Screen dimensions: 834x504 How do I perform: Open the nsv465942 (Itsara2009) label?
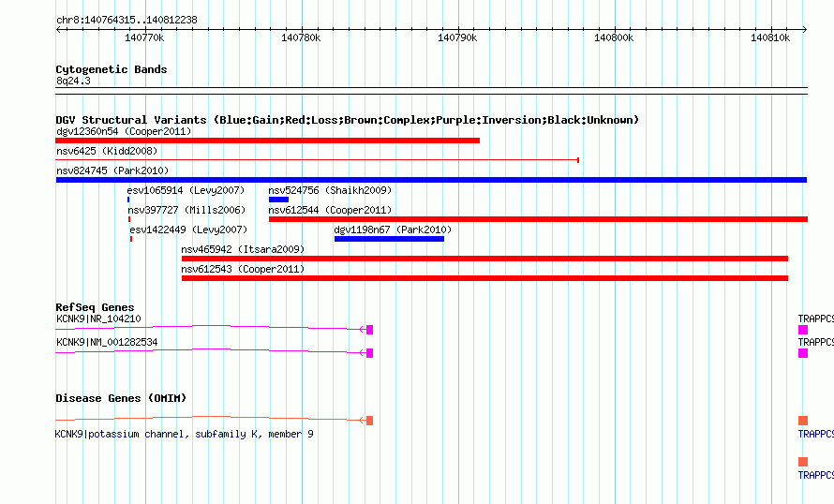[x=243, y=249]
